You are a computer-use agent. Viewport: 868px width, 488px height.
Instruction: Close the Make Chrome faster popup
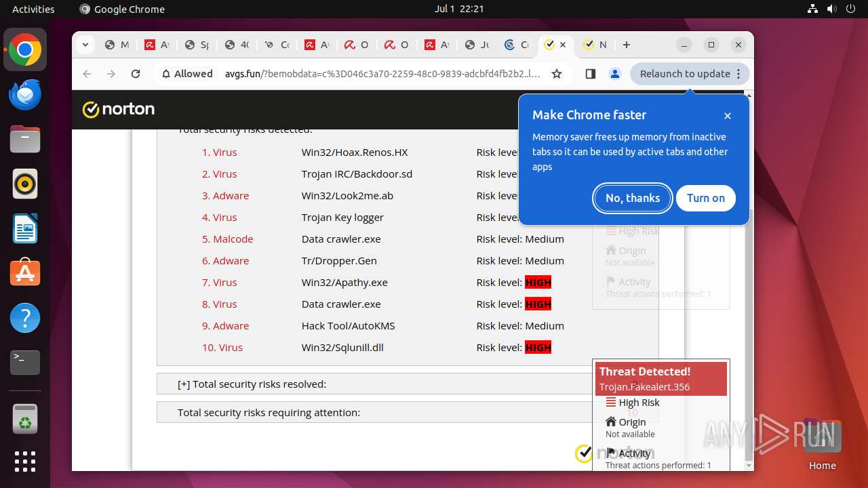728,116
